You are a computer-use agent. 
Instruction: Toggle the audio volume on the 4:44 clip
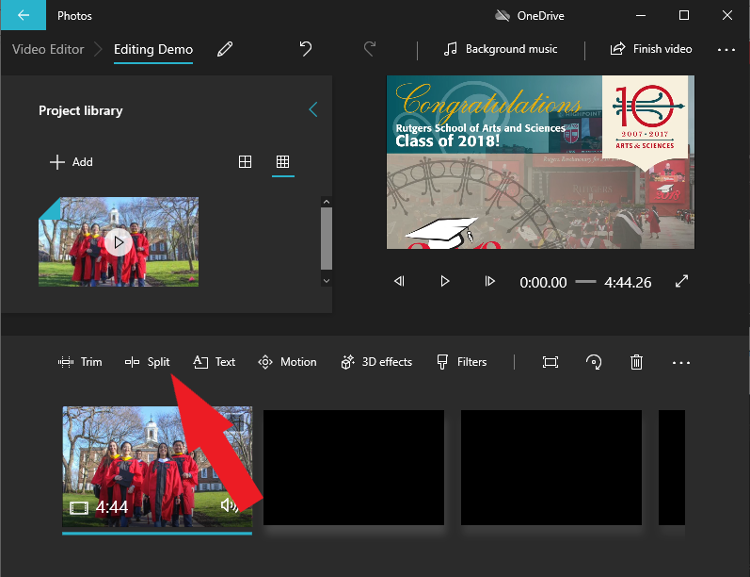click(230, 506)
